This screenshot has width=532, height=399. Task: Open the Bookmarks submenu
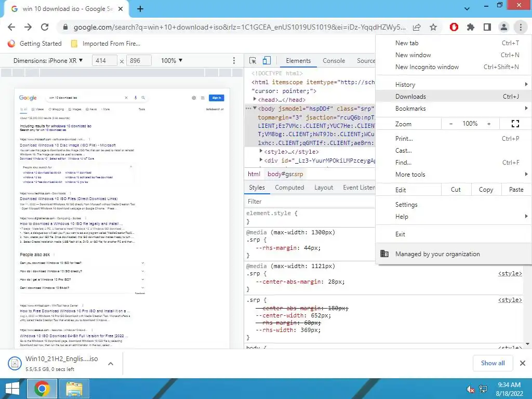click(x=453, y=109)
